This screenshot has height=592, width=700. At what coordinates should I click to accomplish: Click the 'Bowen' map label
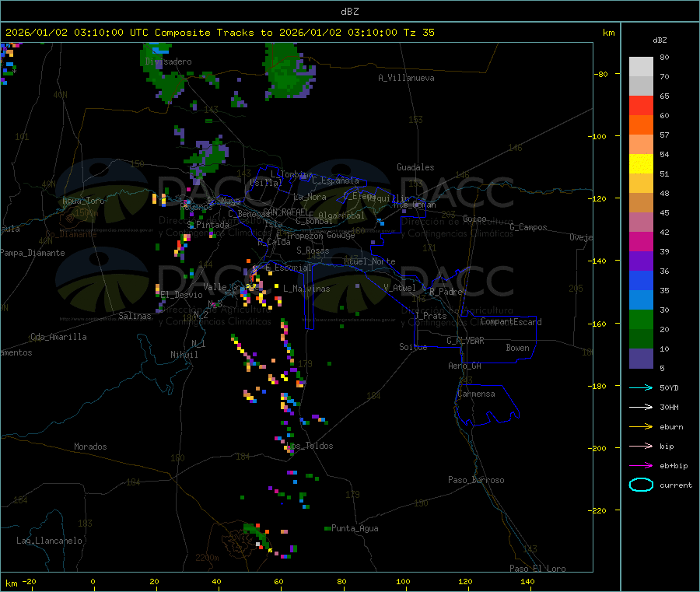click(518, 348)
